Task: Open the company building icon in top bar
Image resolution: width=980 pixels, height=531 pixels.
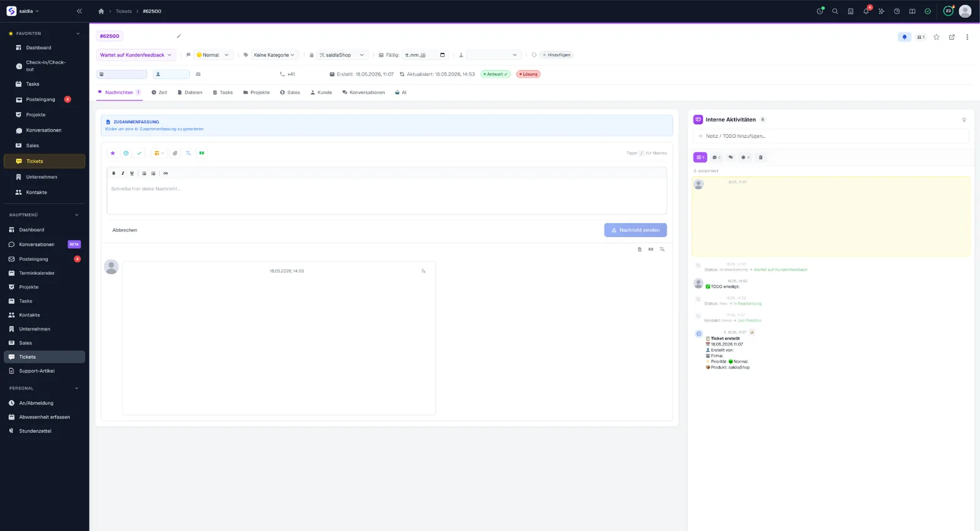Action: tap(850, 11)
